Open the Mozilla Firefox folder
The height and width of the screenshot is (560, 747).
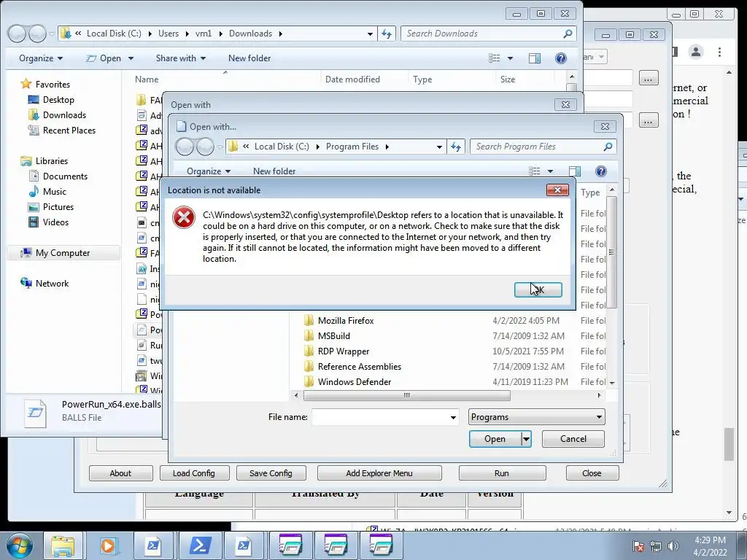(x=346, y=321)
